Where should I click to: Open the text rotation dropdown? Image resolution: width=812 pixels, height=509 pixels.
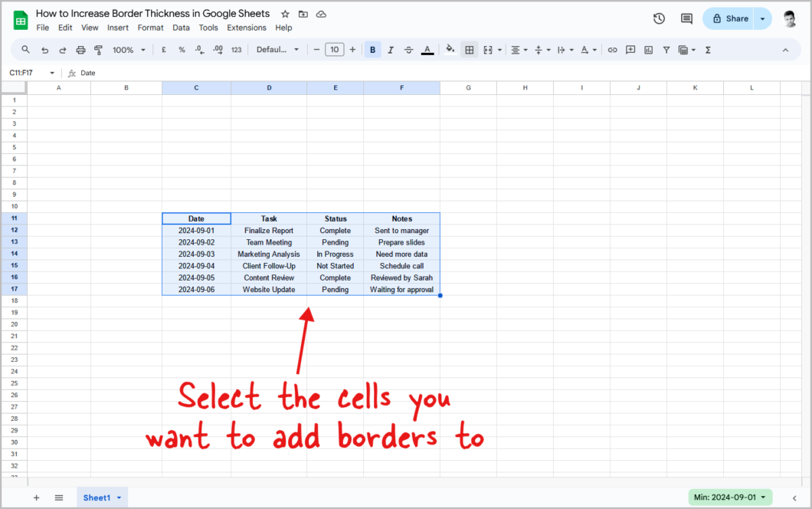coord(588,50)
